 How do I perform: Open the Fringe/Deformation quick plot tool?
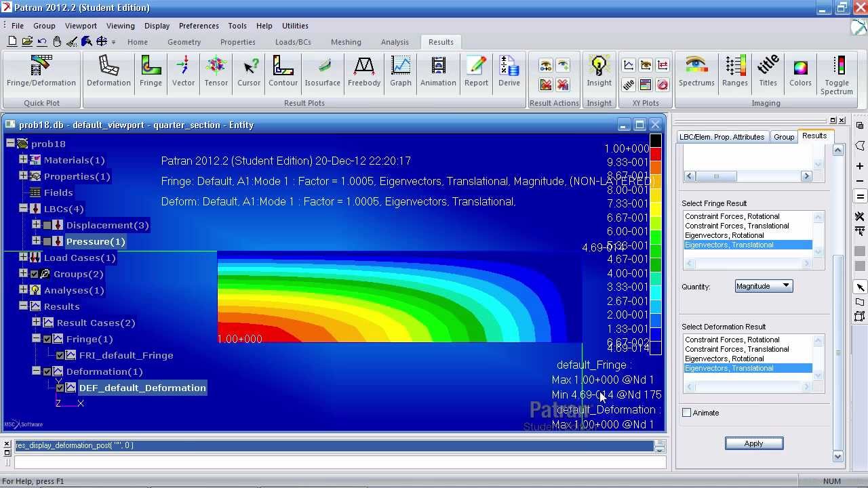tap(41, 72)
